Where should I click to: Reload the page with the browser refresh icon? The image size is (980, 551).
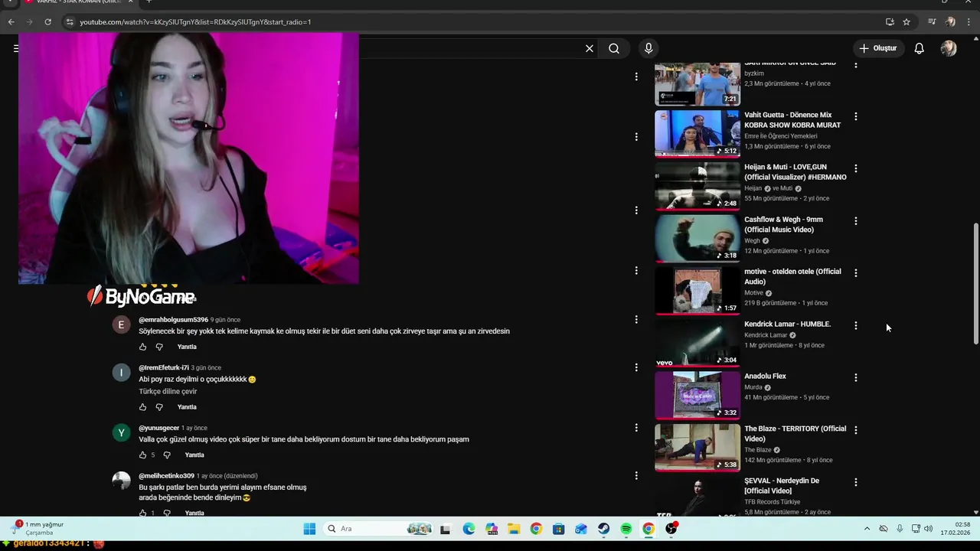[x=47, y=22]
